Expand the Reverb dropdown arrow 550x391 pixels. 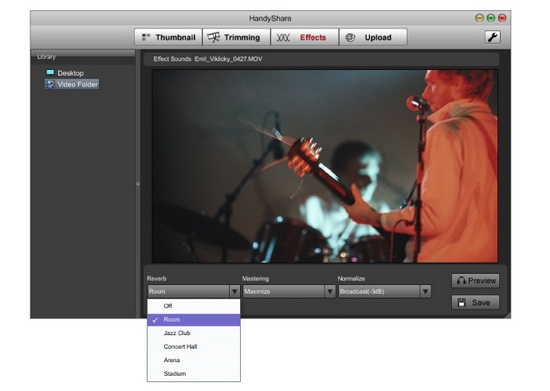[x=234, y=291]
